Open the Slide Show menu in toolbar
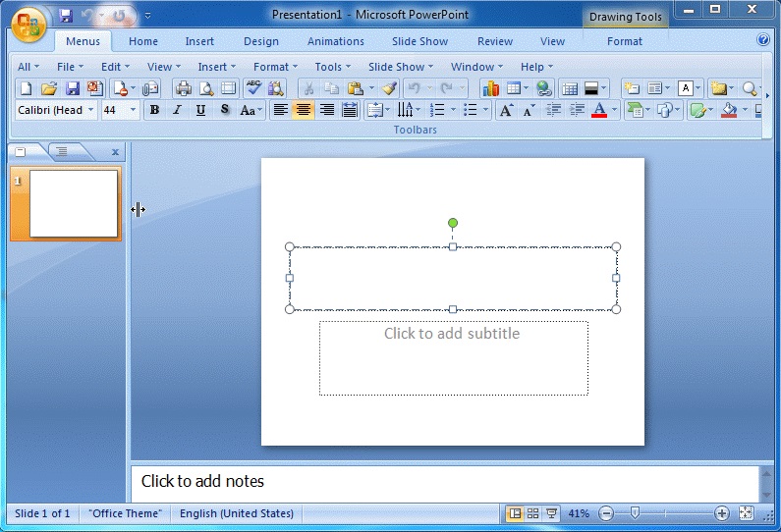This screenshot has height=532, width=781. (400, 67)
